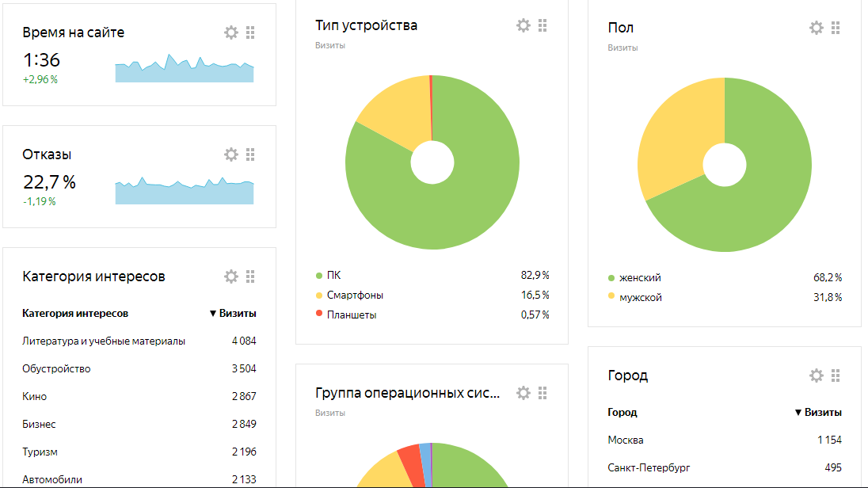Viewport: 868px width, 488px height.
Task: Click value 1 154 for Москва
Action: coord(829,440)
